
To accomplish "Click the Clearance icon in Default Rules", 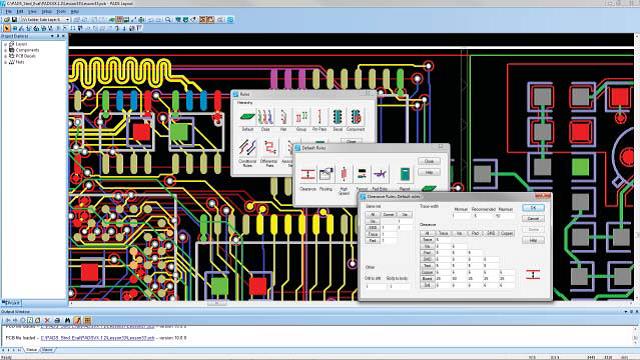I will [x=308, y=174].
